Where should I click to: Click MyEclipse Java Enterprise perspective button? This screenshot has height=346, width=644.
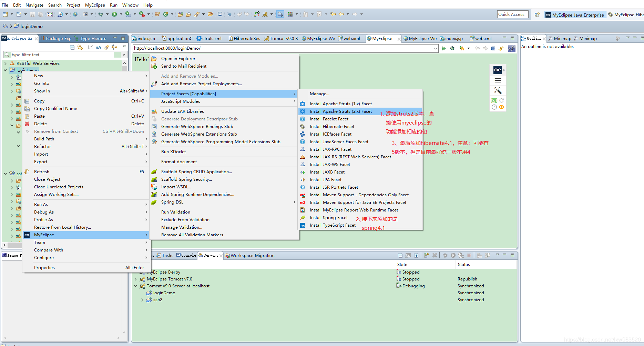pos(575,15)
